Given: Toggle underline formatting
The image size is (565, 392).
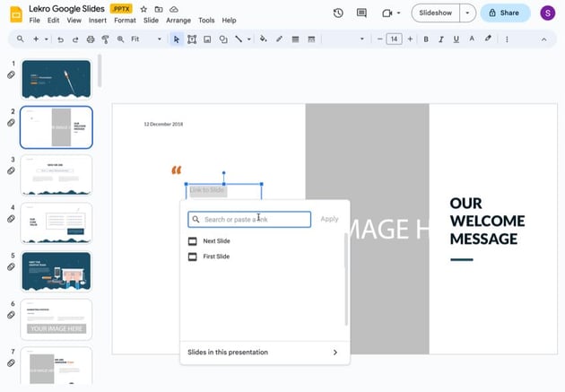Looking at the screenshot, I should click(x=456, y=39).
